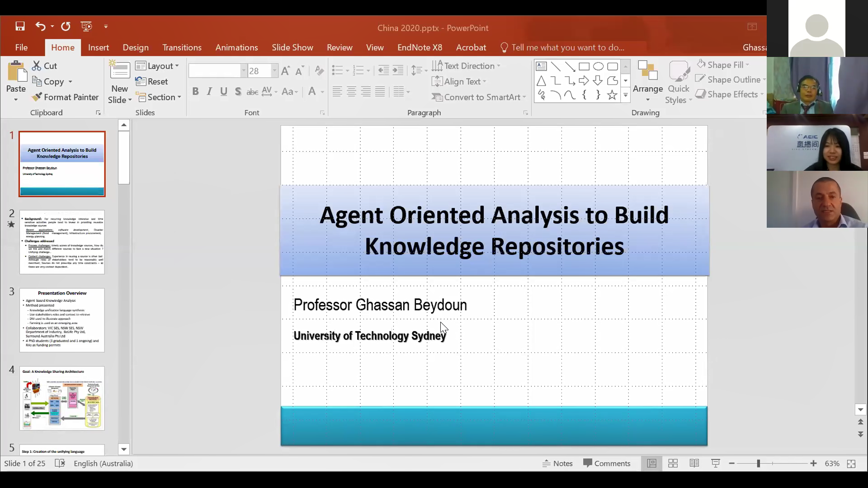Image resolution: width=868 pixels, height=488 pixels.
Task: Zoom out with minus button
Action: 731,463
